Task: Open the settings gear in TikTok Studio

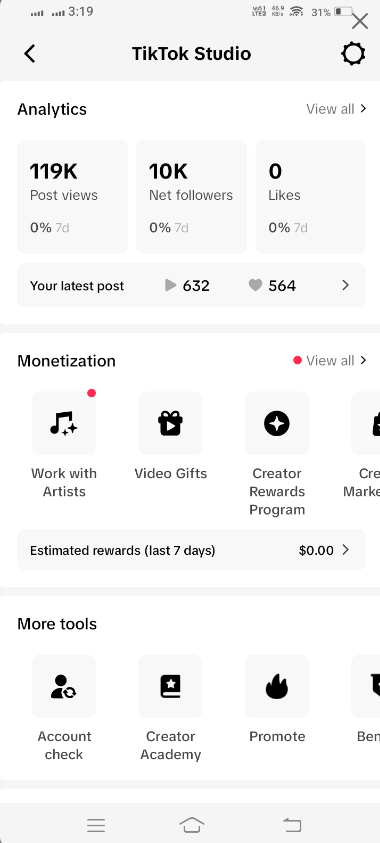Action: point(353,54)
